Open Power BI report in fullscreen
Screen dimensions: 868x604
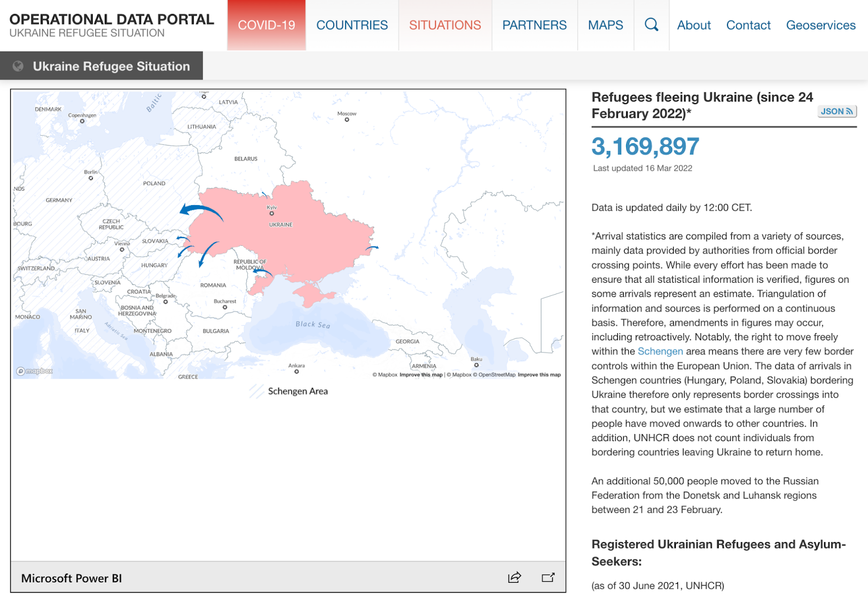click(x=548, y=577)
